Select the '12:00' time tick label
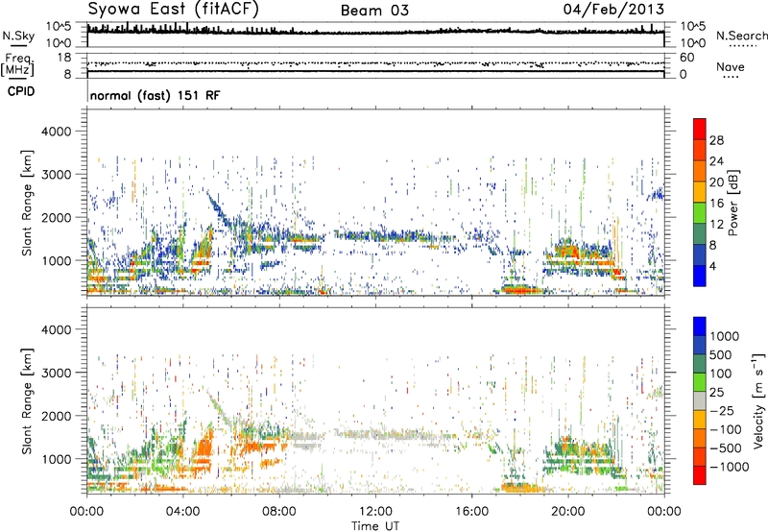The image size is (768, 532). tap(375, 512)
